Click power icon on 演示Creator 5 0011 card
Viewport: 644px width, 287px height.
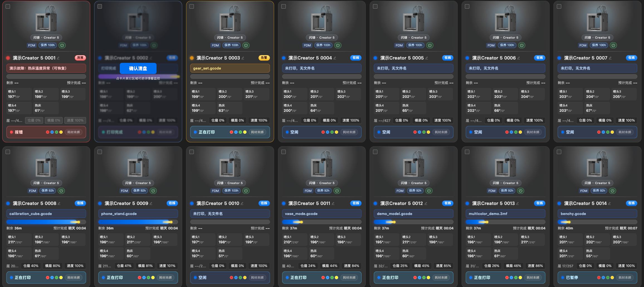[x=337, y=191]
